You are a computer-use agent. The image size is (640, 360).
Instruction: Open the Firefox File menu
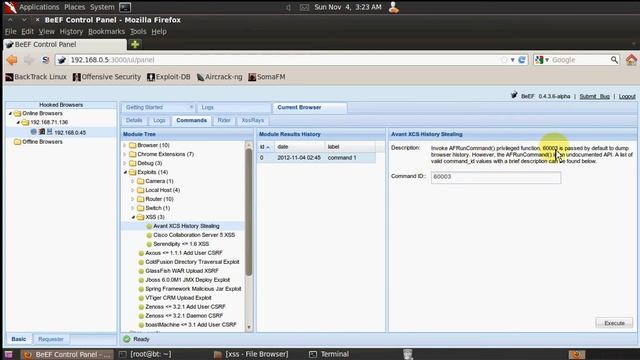(11, 31)
